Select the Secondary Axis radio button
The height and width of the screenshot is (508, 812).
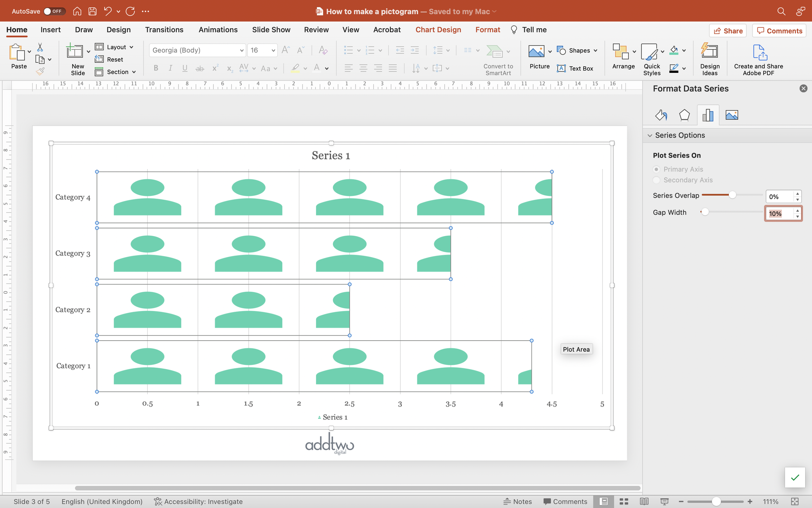tap(656, 180)
